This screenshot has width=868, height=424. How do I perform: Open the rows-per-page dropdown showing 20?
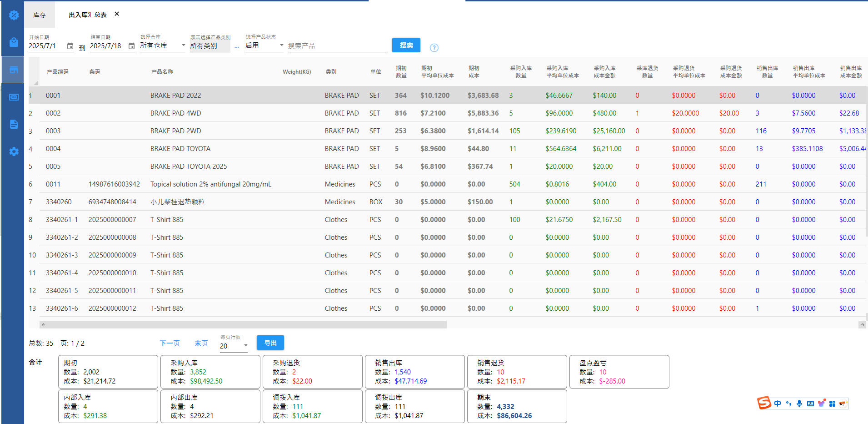coord(234,346)
